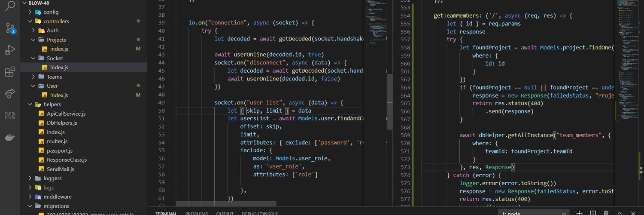The image size is (644, 215).
Task: Collapse the Socket folder
Action: (33, 58)
